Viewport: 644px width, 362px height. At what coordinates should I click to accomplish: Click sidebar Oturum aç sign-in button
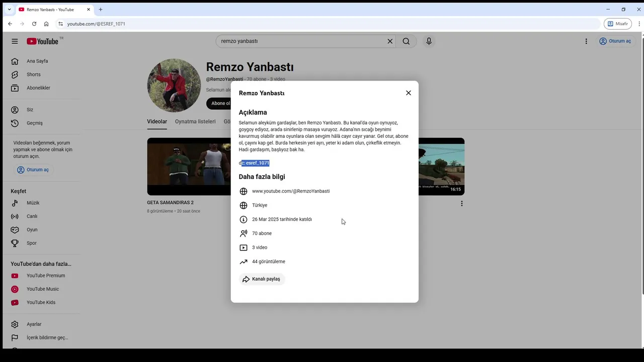click(x=33, y=170)
